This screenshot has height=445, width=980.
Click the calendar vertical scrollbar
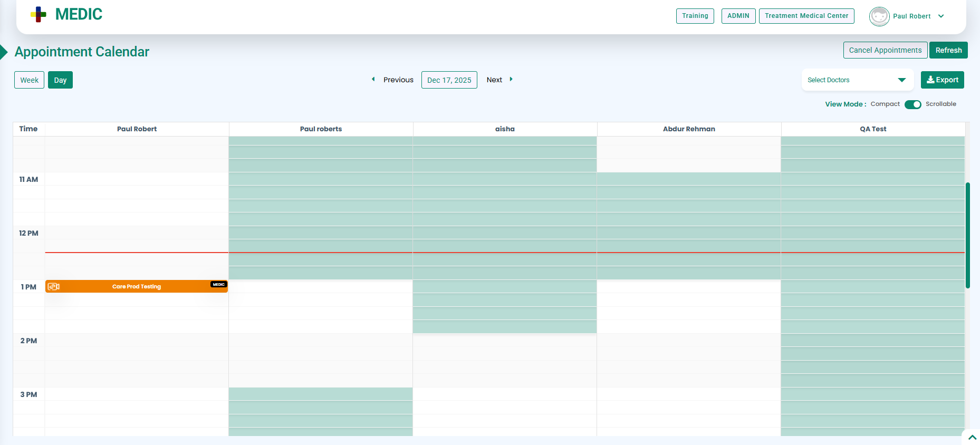(x=967, y=235)
